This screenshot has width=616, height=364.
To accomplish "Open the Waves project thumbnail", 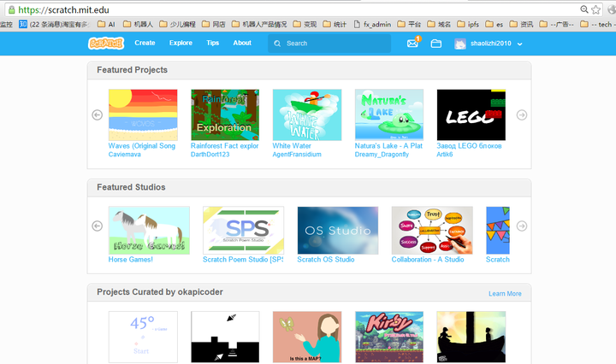I will click(x=143, y=115).
